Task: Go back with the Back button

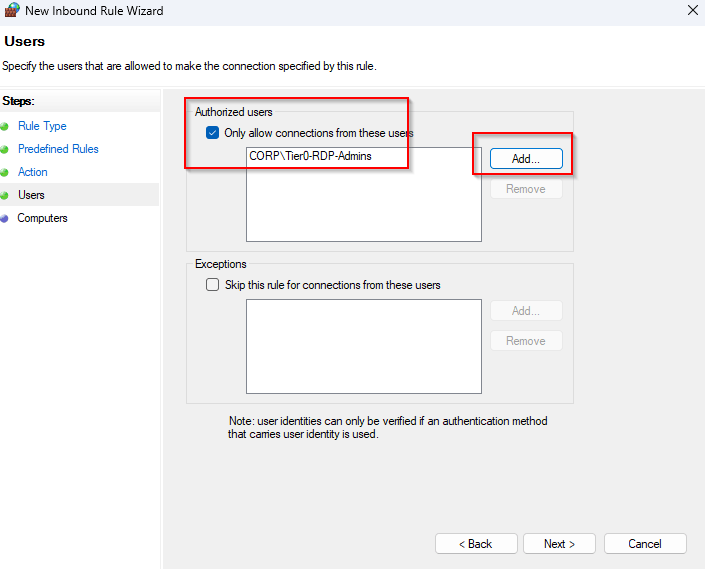Action: pyautogui.click(x=475, y=544)
